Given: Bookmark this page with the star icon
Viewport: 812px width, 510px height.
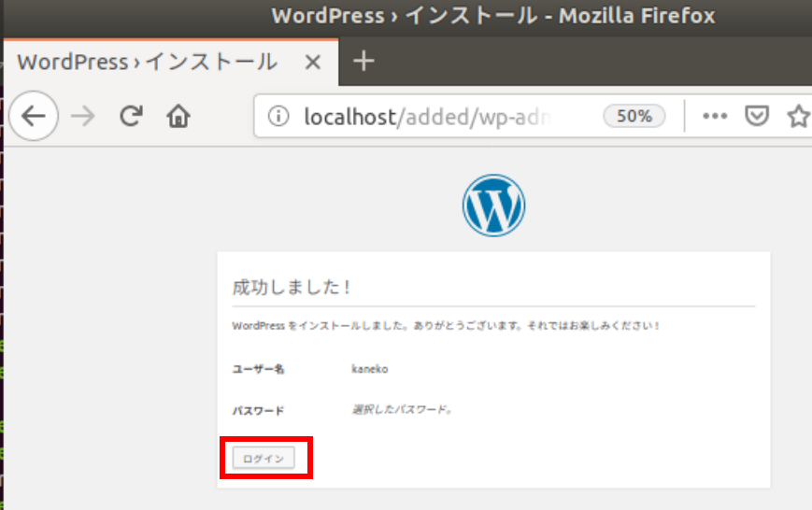Looking at the screenshot, I should coord(799,116).
